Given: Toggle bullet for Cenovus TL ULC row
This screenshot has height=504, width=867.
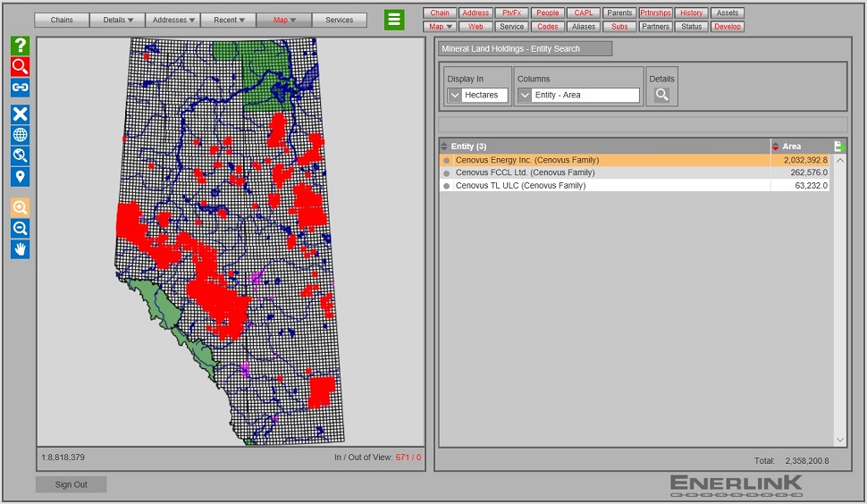Looking at the screenshot, I should click(x=446, y=186).
